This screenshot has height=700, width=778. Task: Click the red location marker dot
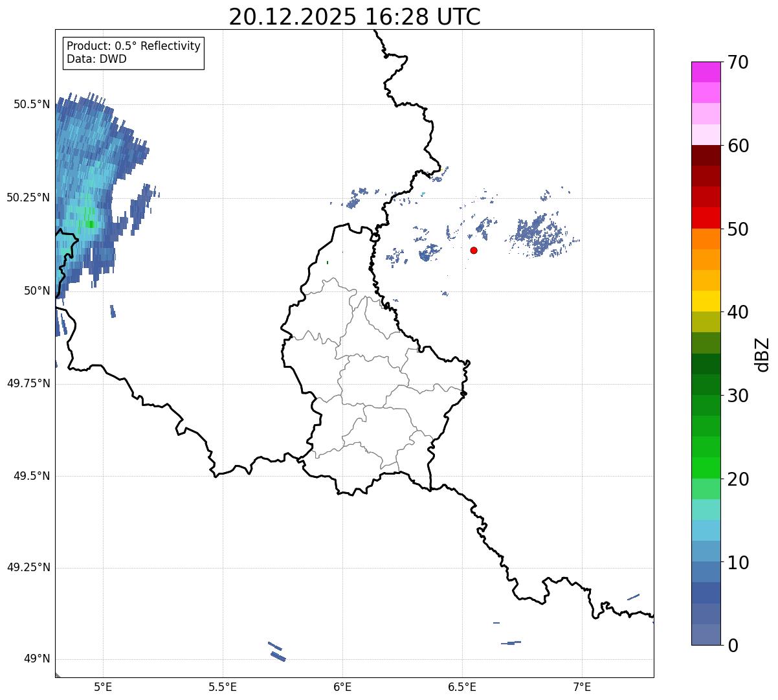click(474, 250)
